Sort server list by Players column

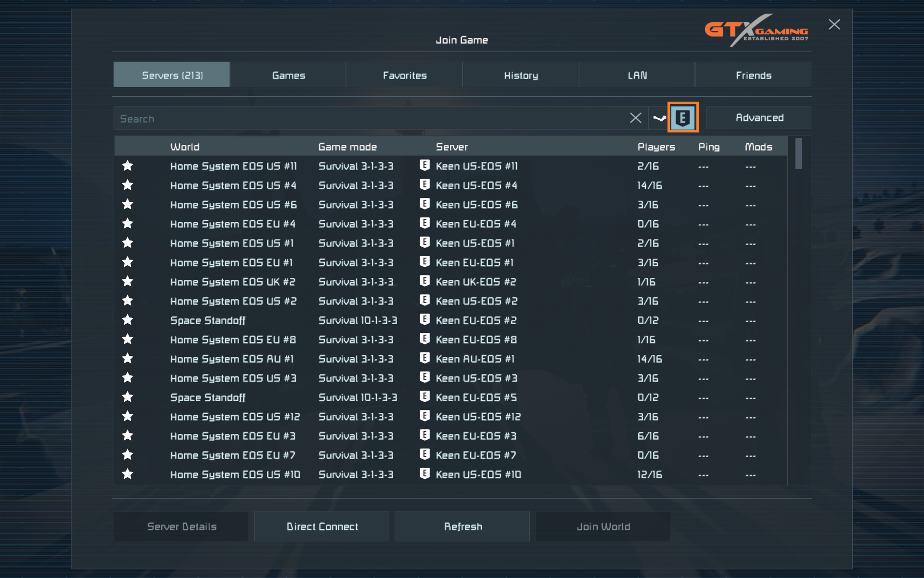[x=656, y=147]
